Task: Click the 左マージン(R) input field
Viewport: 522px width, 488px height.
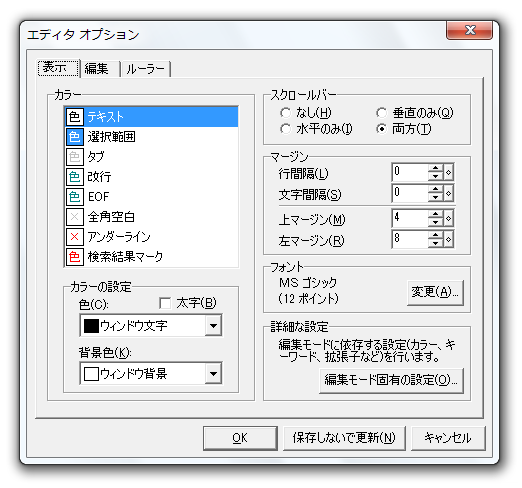Action: pyautogui.click(x=410, y=239)
